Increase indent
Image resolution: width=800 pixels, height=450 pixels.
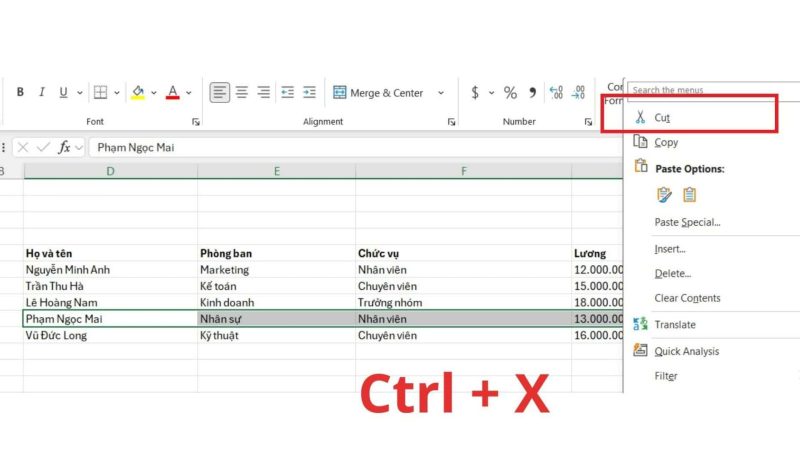tap(310, 92)
